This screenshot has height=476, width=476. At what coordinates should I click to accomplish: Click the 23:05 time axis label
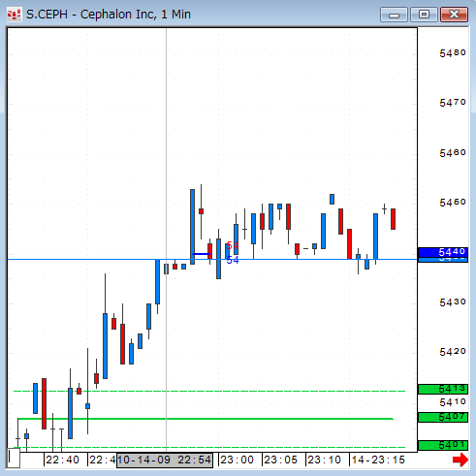[280, 460]
